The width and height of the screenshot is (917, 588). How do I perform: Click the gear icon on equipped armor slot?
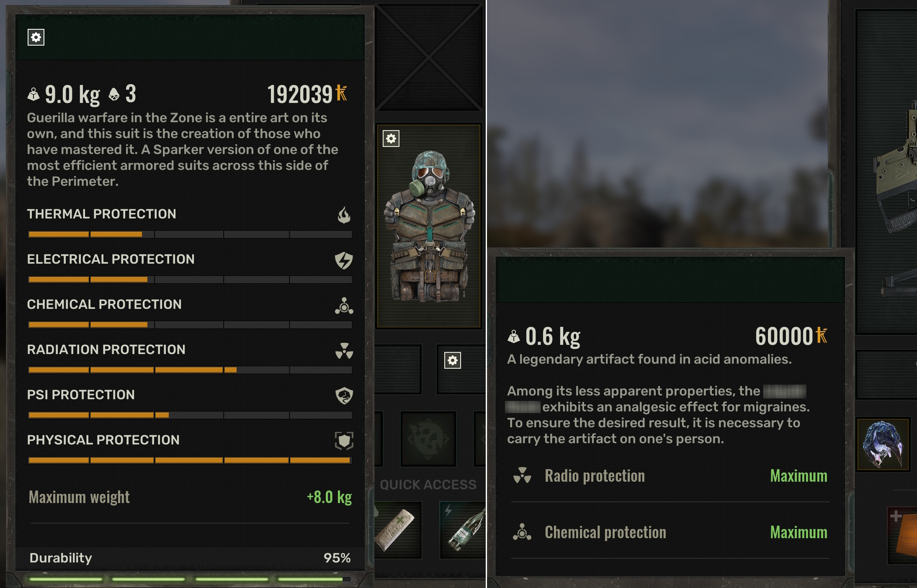(x=391, y=139)
